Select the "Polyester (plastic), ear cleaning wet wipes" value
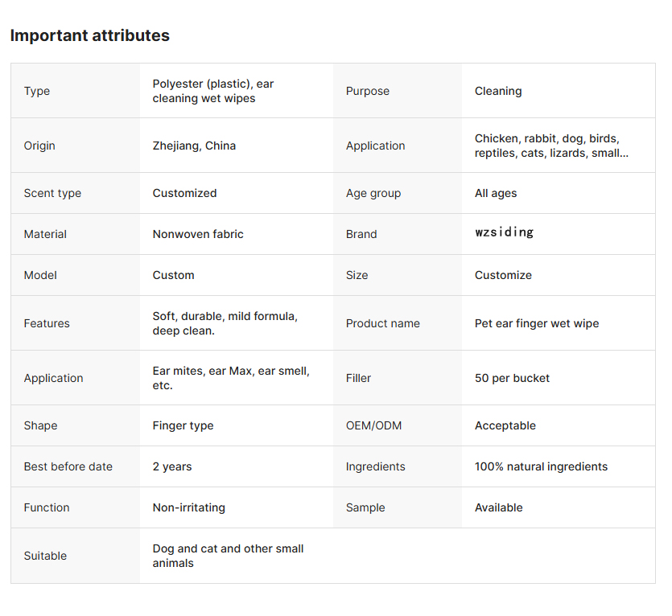The image size is (672, 616). (x=213, y=91)
